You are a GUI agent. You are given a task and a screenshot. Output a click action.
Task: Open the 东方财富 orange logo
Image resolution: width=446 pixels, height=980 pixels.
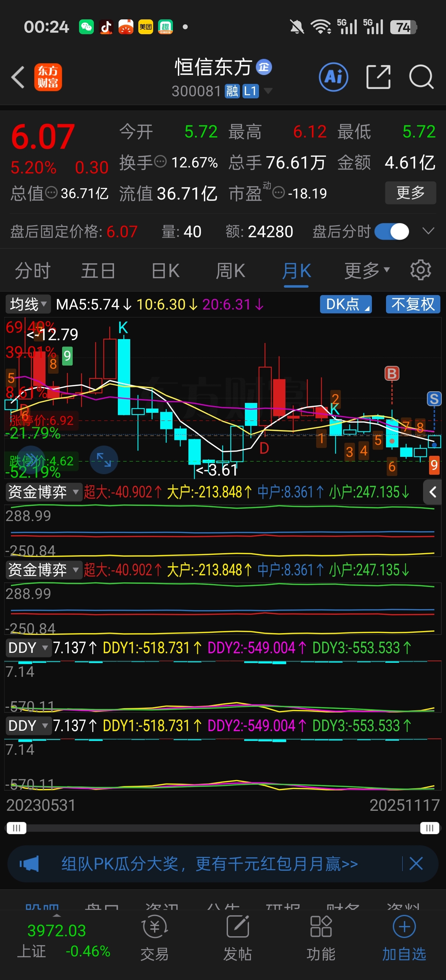48,77
